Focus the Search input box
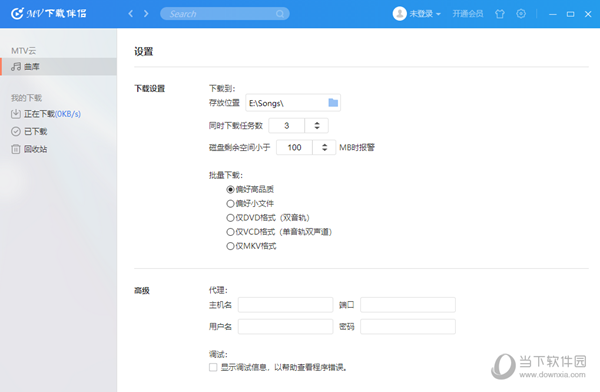The width and height of the screenshot is (600, 392). (225, 14)
